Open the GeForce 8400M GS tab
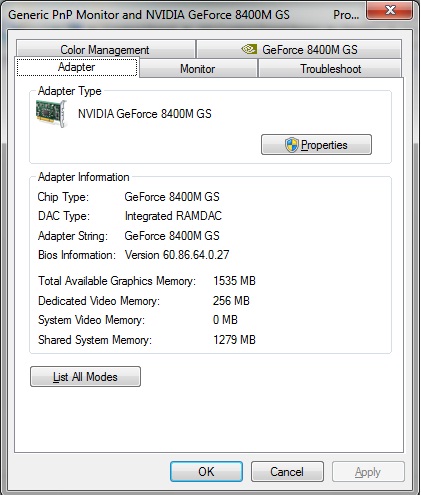 tap(299, 49)
